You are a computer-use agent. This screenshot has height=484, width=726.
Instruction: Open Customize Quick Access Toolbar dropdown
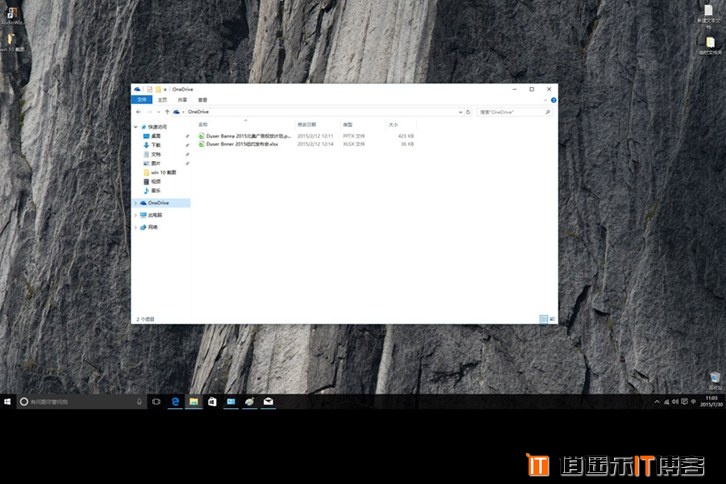click(x=165, y=89)
